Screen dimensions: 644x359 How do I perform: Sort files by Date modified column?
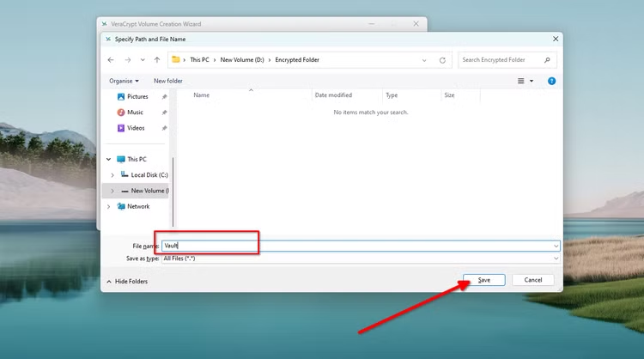(x=333, y=95)
